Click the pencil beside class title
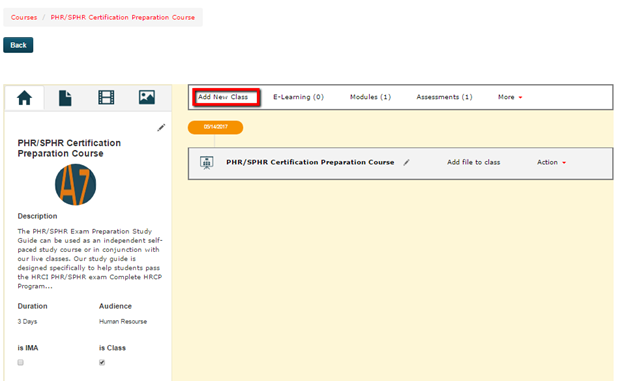This screenshot has height=381, width=624. [x=406, y=162]
